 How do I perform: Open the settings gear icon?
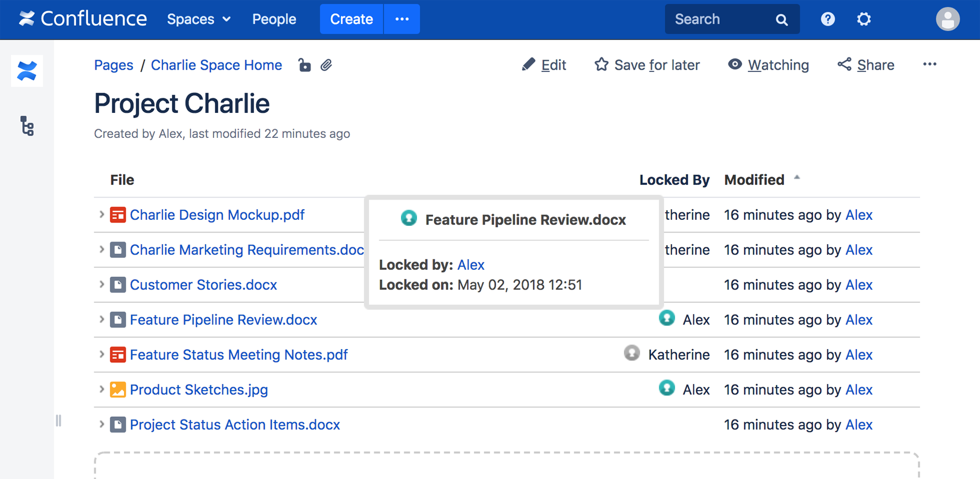[863, 19]
